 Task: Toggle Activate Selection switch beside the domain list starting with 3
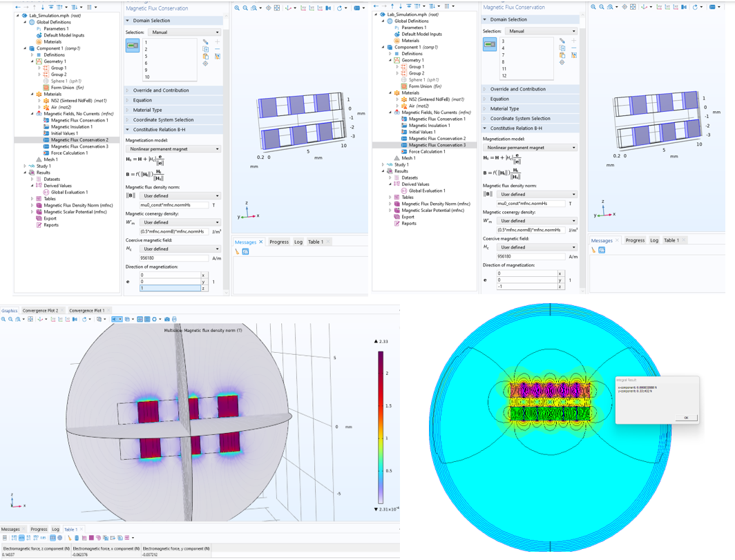pyautogui.click(x=490, y=44)
